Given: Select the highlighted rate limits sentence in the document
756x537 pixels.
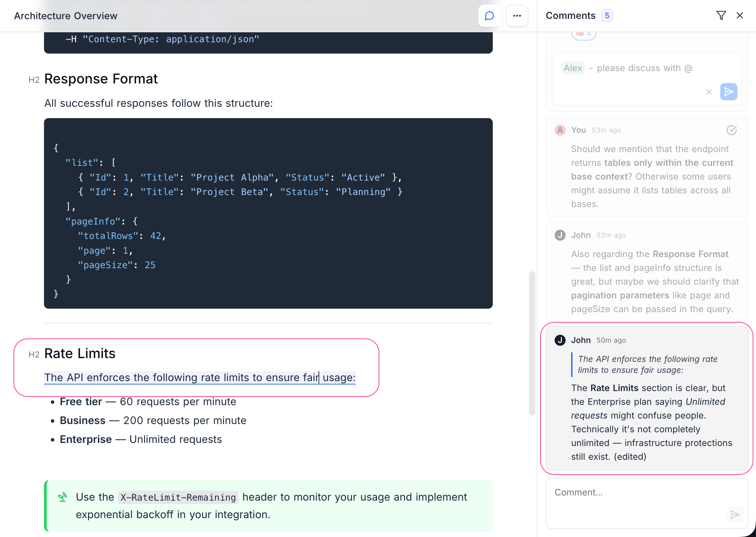Looking at the screenshot, I should (199, 377).
